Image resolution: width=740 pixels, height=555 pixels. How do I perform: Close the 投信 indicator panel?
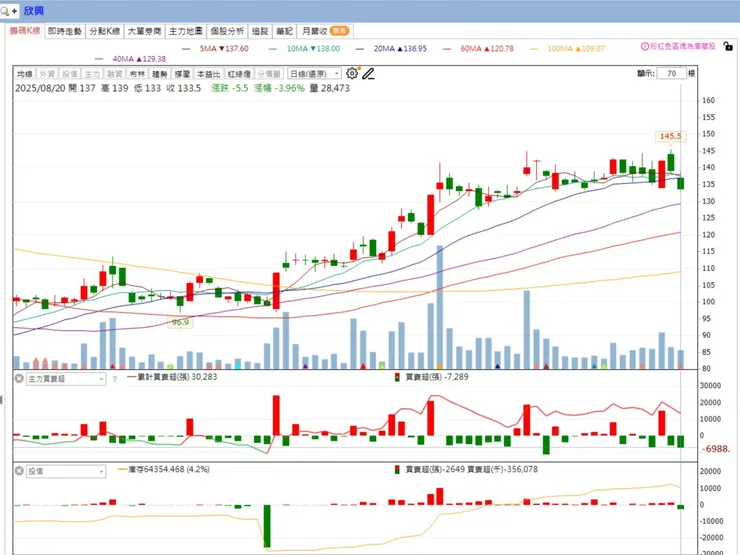click(x=19, y=471)
